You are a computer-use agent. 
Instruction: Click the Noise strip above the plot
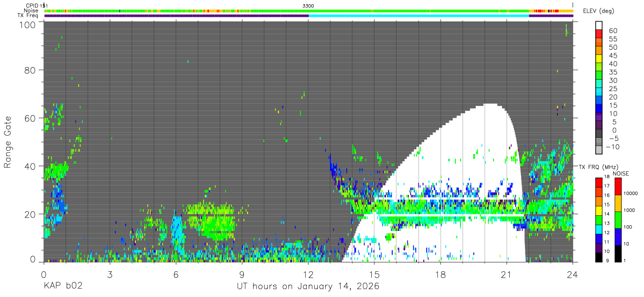click(x=308, y=10)
